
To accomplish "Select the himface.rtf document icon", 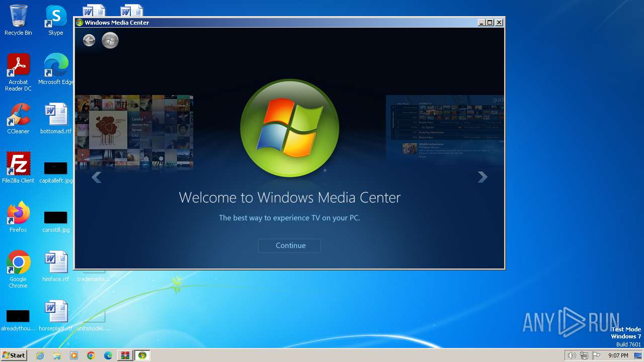I will 56,266.
